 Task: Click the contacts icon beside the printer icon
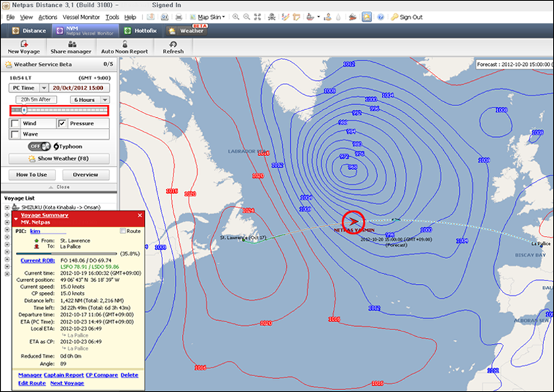click(165, 17)
